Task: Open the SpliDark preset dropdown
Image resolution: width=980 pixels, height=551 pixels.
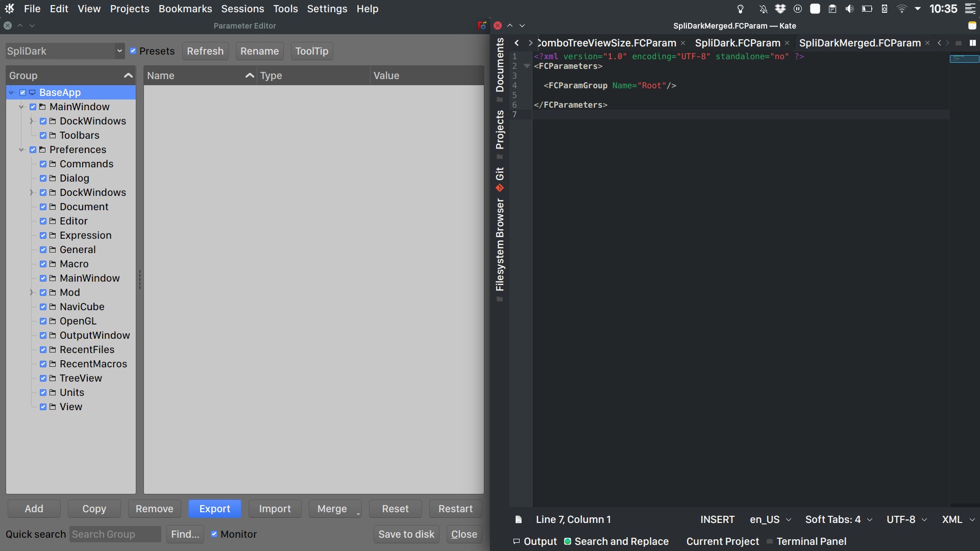Action: tap(119, 51)
